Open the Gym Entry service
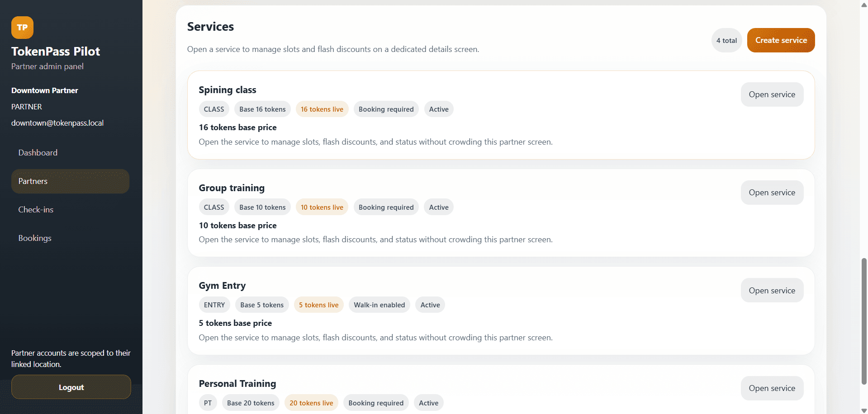The image size is (868, 414). tap(772, 290)
